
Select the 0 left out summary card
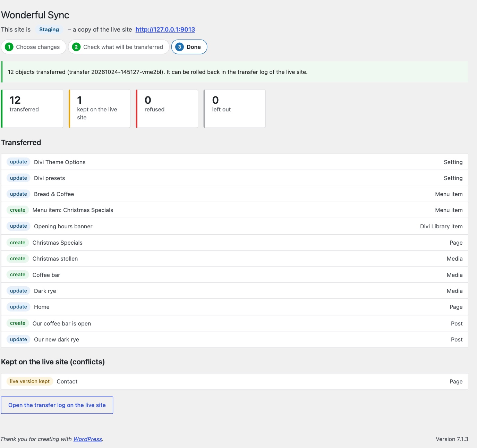(235, 109)
